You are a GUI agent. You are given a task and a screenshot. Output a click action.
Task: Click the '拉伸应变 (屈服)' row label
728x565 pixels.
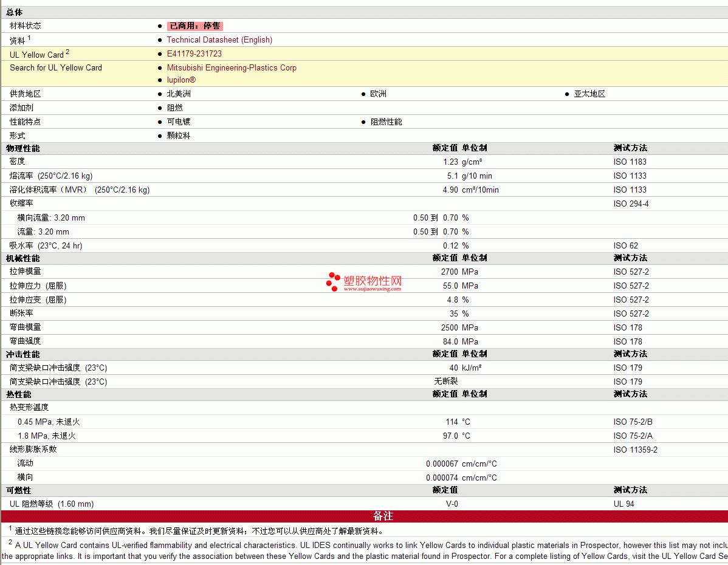click(x=38, y=300)
